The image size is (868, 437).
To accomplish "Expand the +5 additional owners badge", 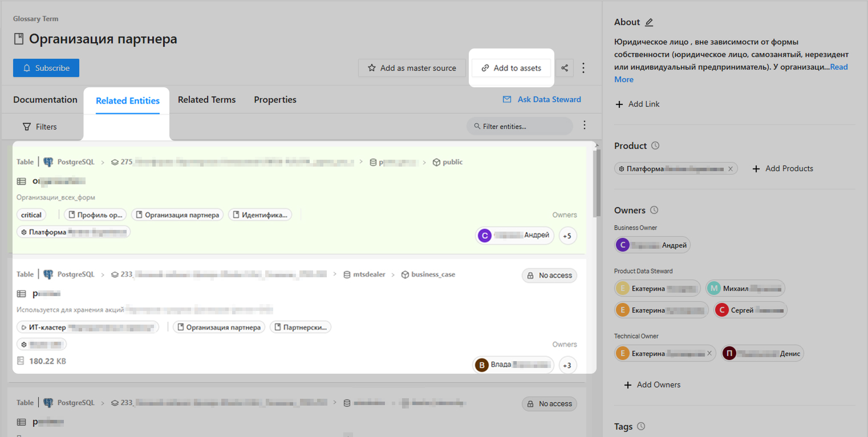I will point(567,236).
